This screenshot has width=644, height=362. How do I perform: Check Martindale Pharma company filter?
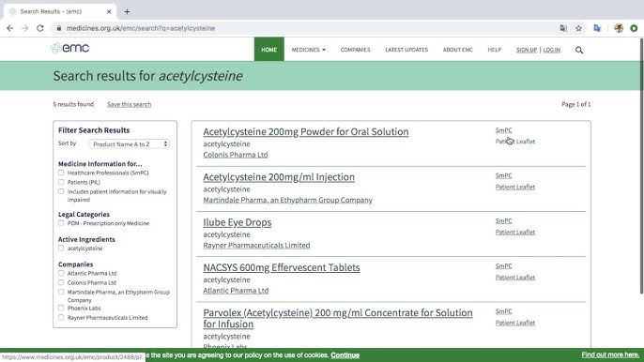point(61,292)
